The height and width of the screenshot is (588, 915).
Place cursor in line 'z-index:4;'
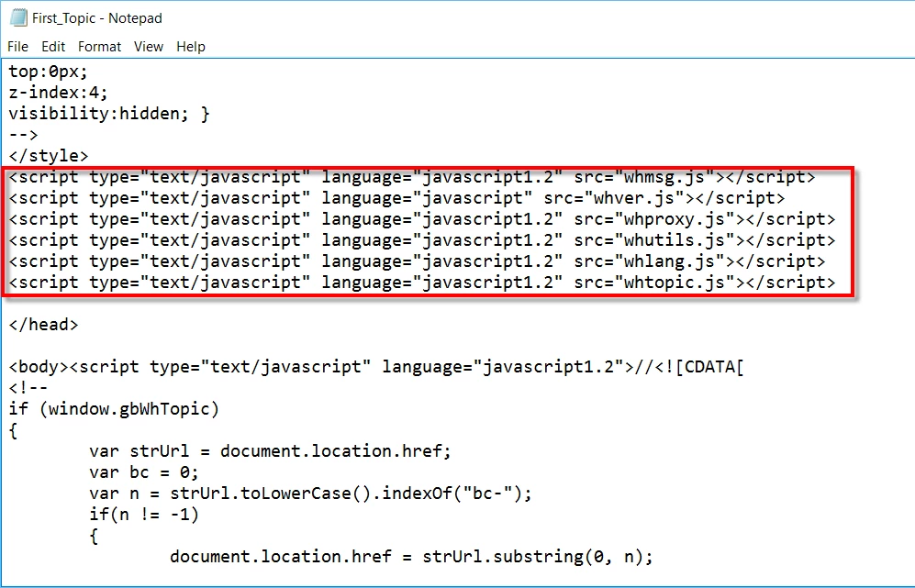point(58,93)
